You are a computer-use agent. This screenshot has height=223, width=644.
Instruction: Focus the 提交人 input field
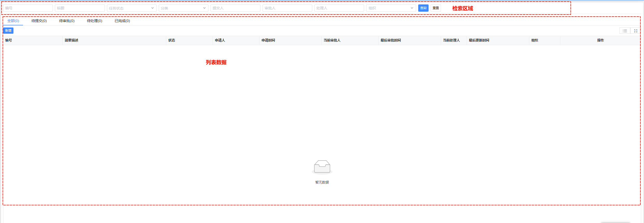tap(235, 8)
